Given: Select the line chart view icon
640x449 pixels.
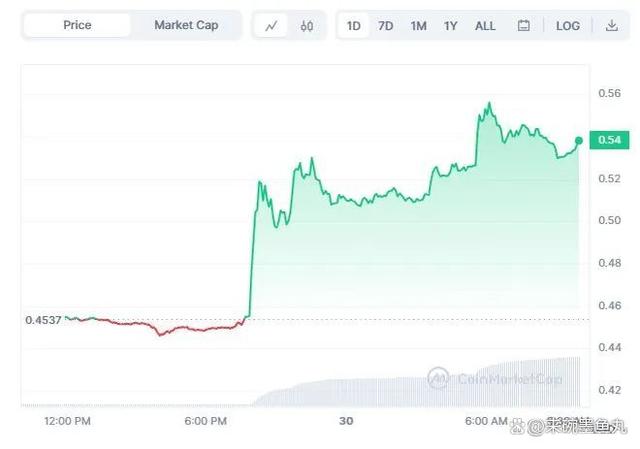Looking at the screenshot, I should 271,26.
